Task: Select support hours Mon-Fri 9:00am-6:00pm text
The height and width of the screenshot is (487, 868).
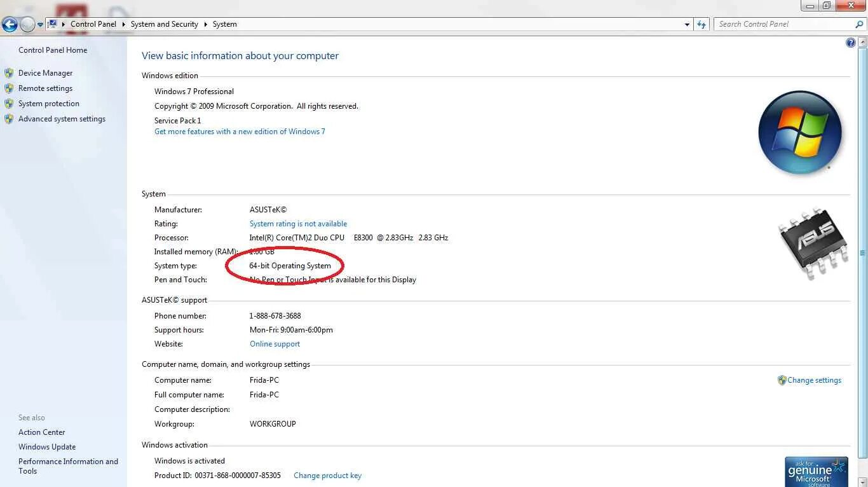Action: tap(291, 330)
